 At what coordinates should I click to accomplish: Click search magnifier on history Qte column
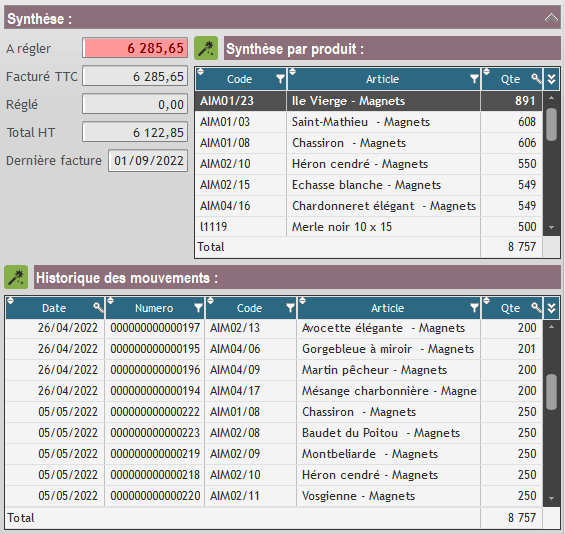[x=536, y=307]
